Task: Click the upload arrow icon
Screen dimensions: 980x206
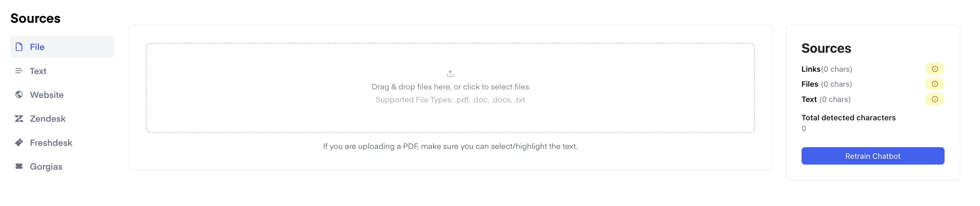Action: [450, 73]
